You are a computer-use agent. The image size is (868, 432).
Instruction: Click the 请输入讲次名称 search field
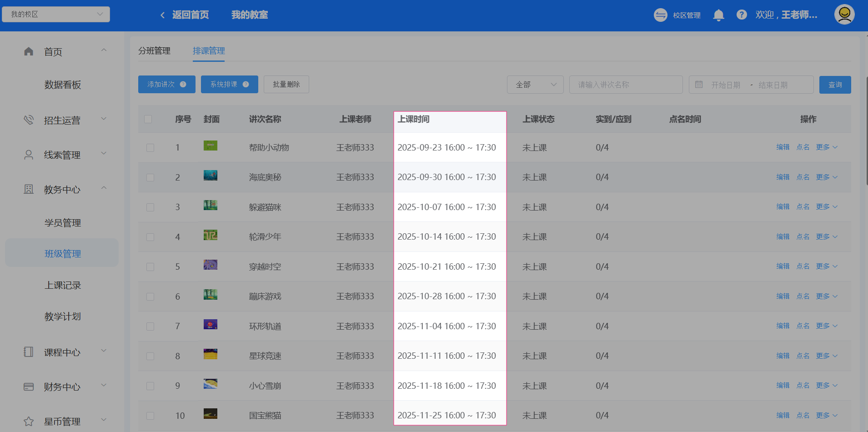(x=626, y=85)
